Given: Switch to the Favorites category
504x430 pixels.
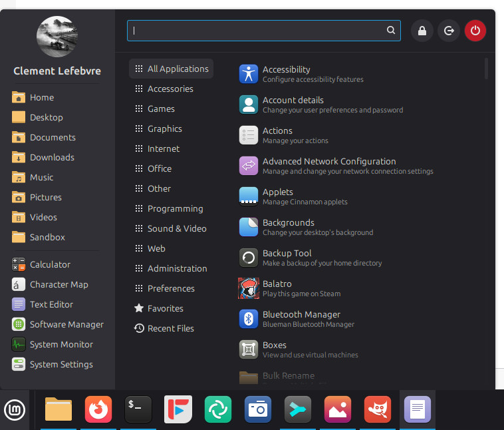Looking at the screenshot, I should pyautogui.click(x=165, y=308).
